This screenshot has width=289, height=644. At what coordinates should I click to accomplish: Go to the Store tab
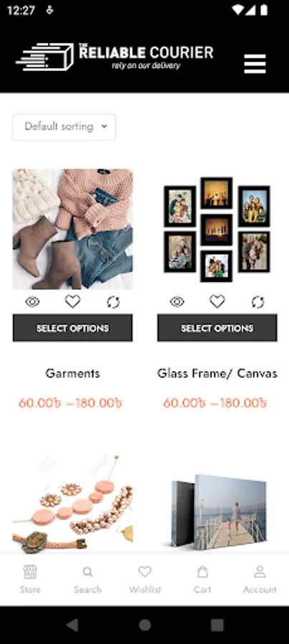click(30, 580)
